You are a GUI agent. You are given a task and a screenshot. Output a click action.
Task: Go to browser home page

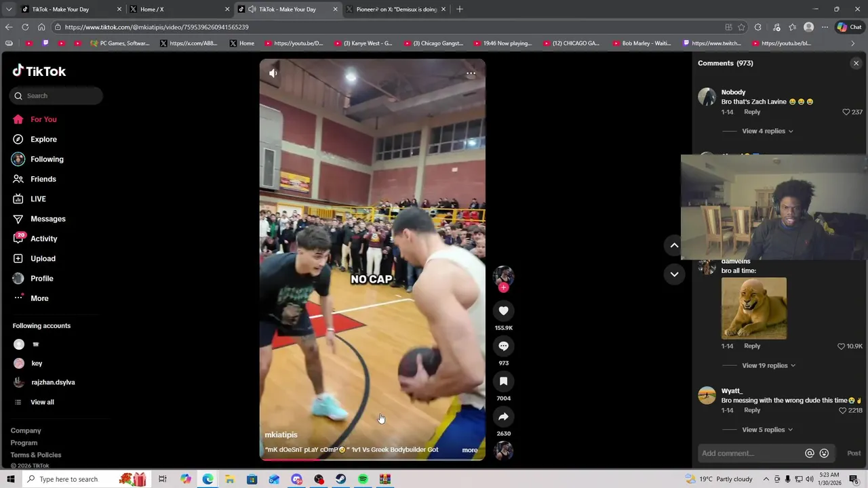tap(41, 27)
